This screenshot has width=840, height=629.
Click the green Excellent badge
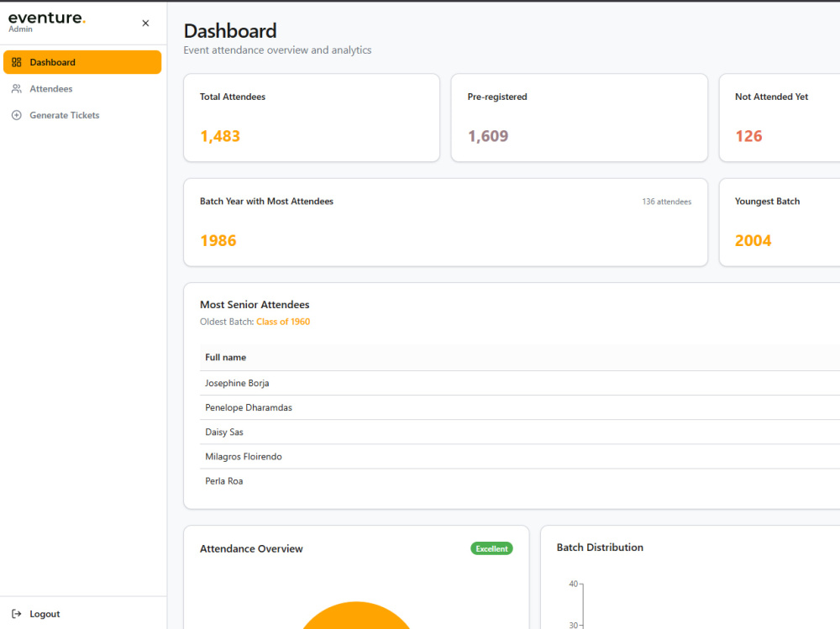click(x=491, y=548)
